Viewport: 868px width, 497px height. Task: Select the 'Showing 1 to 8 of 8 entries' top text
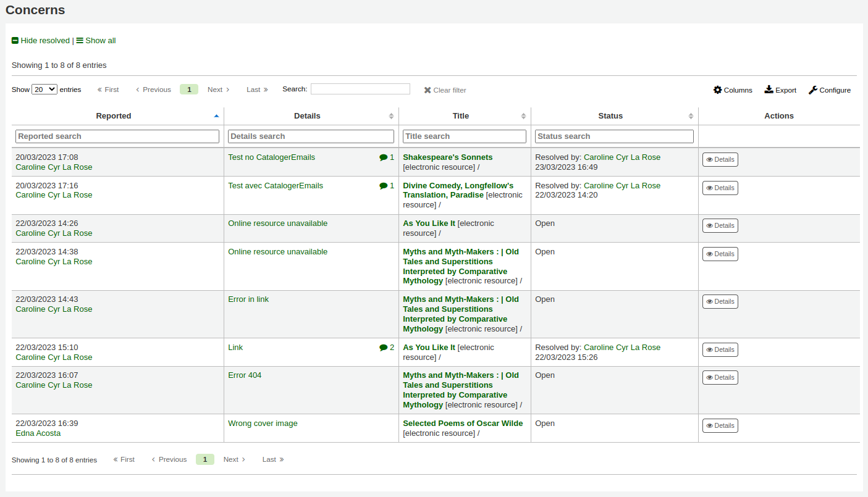pos(59,65)
